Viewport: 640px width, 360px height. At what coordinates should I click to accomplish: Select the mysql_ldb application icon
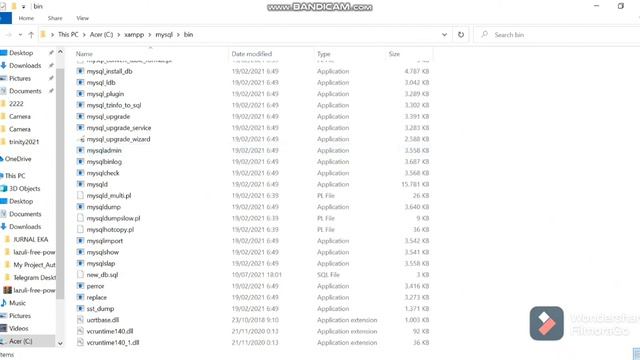(x=80, y=82)
